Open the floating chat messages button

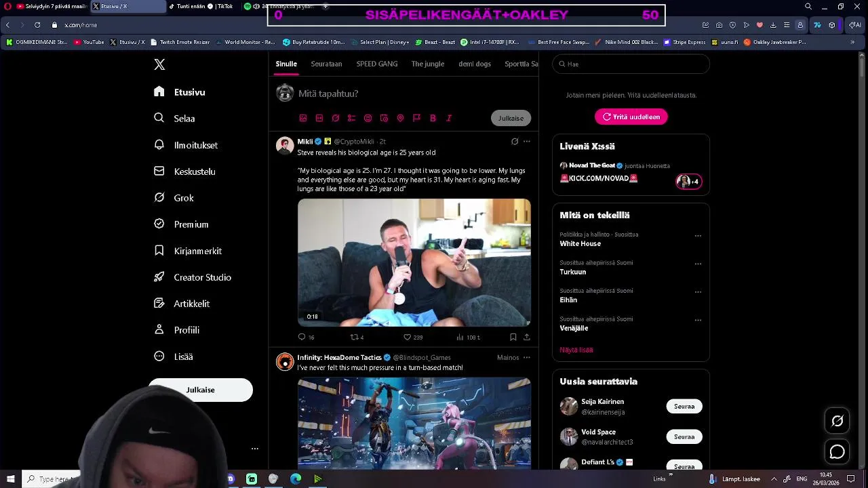pos(837,451)
